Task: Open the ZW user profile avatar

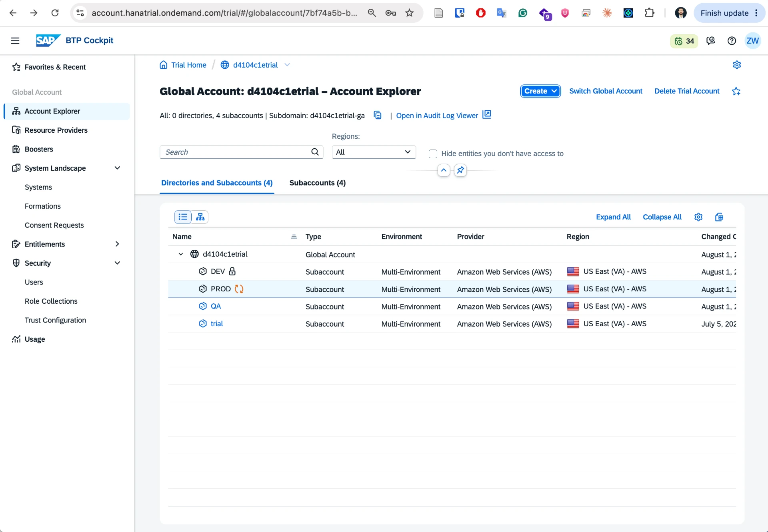Action: [x=752, y=41]
